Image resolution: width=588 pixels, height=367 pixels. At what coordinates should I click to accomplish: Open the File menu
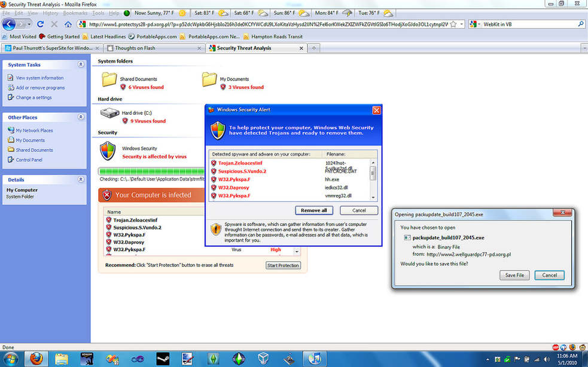click(x=6, y=13)
